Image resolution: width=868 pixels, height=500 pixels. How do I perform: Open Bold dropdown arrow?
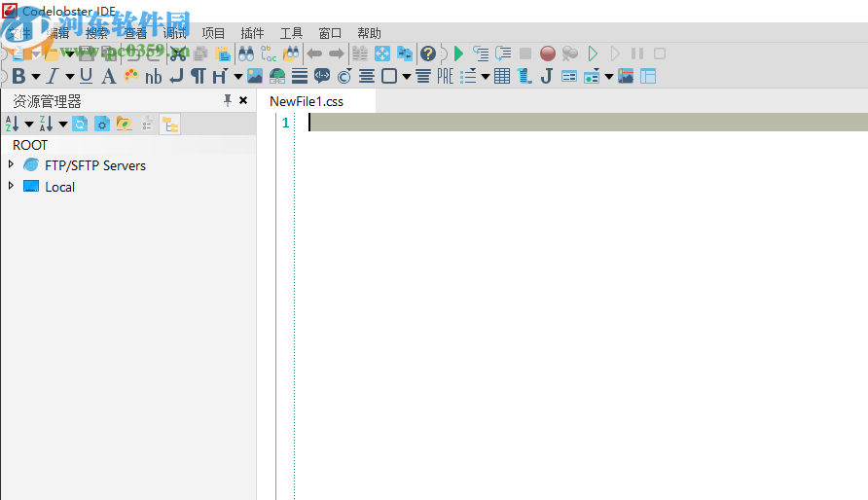click(x=35, y=77)
